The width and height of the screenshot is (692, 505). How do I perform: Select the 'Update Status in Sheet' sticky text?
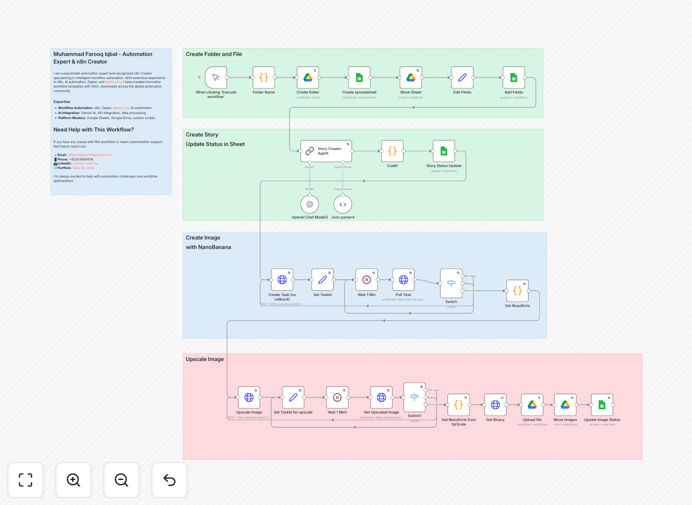(215, 144)
